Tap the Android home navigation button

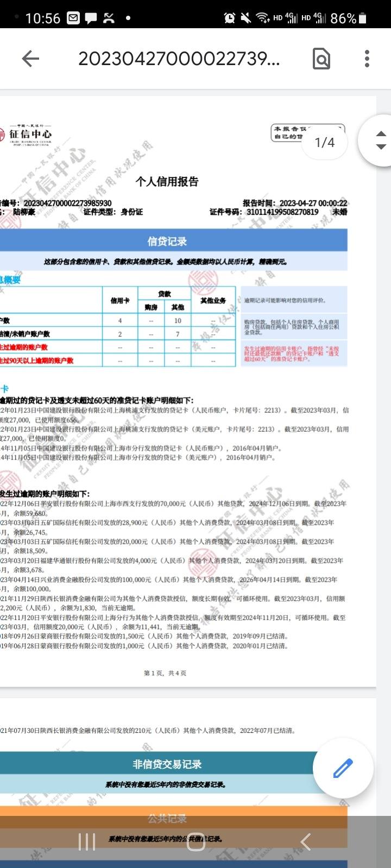click(x=195, y=841)
